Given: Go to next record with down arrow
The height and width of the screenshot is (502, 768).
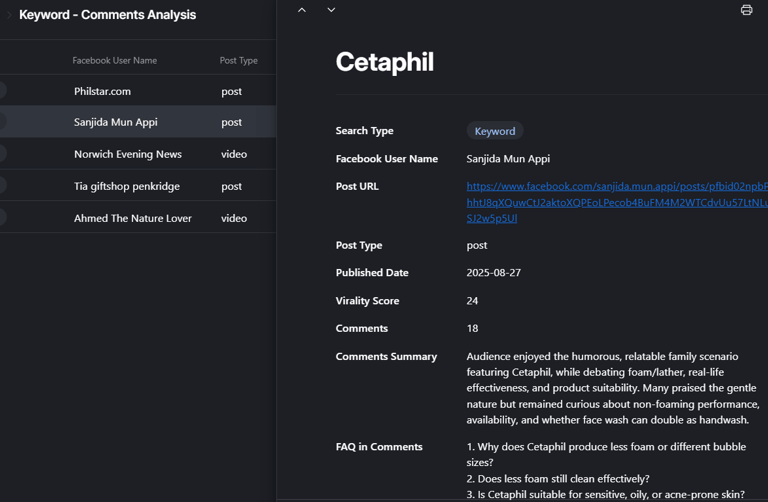Looking at the screenshot, I should (x=331, y=10).
